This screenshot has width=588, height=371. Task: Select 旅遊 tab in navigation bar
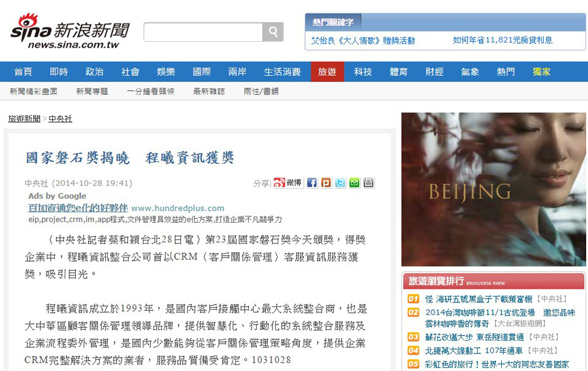(x=327, y=72)
